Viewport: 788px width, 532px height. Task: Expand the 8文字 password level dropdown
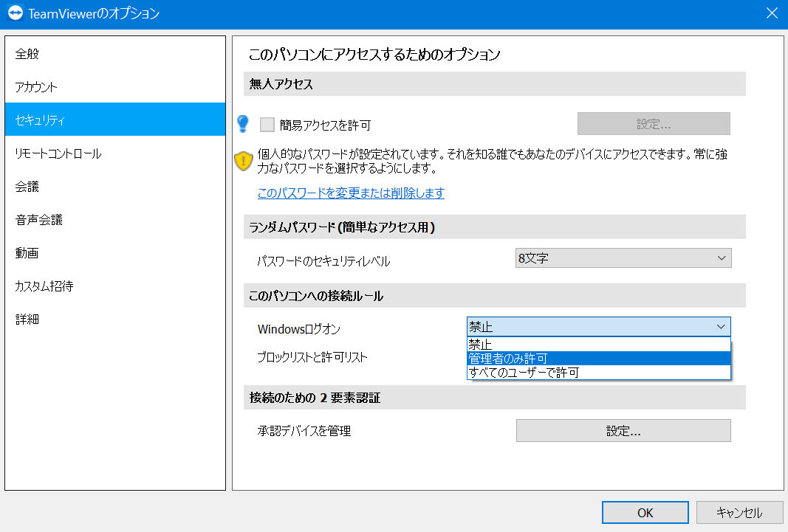(623, 258)
